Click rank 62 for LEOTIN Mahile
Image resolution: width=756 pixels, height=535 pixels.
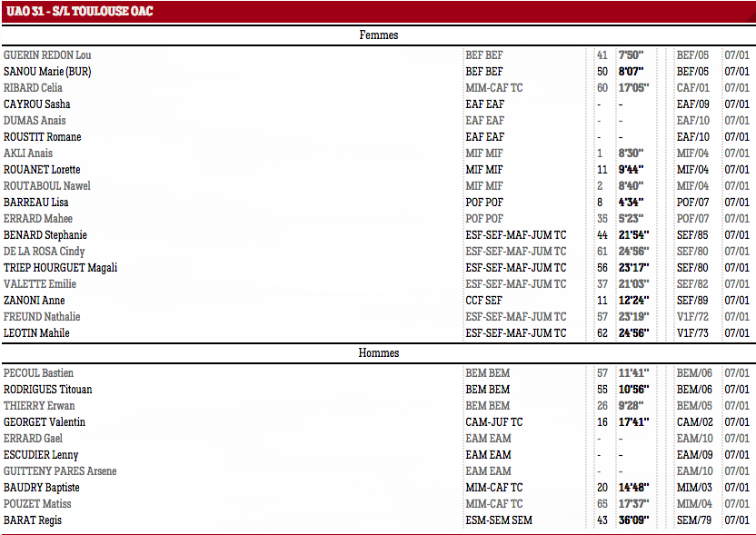pyautogui.click(x=602, y=334)
